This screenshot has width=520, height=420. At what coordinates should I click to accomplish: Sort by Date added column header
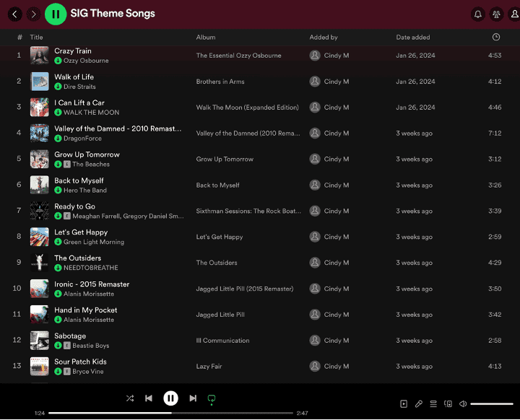point(413,37)
